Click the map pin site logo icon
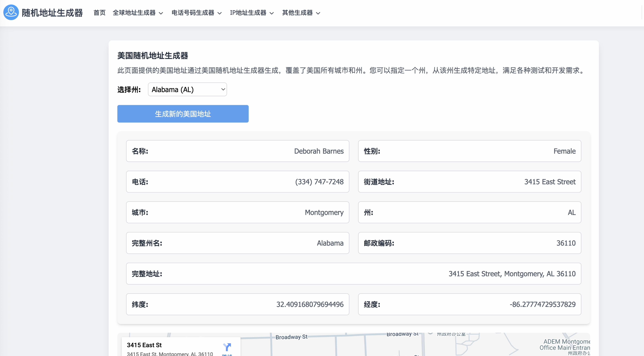The width and height of the screenshot is (644, 356). (x=11, y=12)
